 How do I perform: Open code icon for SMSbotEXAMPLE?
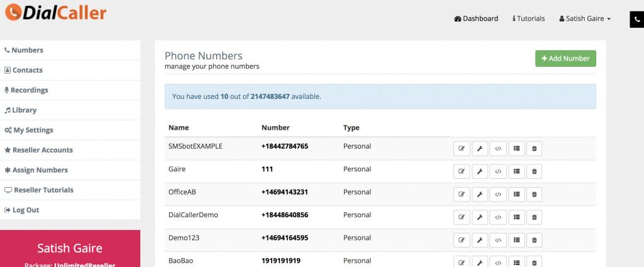coord(498,149)
